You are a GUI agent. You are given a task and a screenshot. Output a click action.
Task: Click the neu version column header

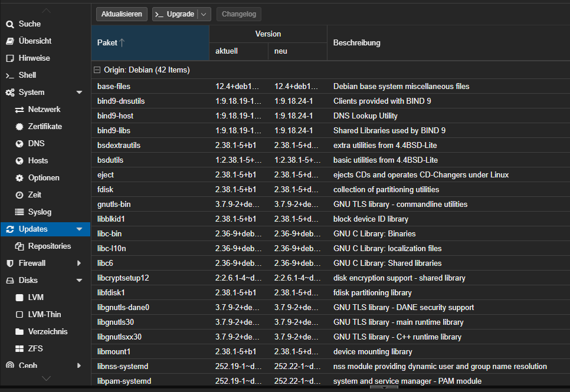coord(298,51)
